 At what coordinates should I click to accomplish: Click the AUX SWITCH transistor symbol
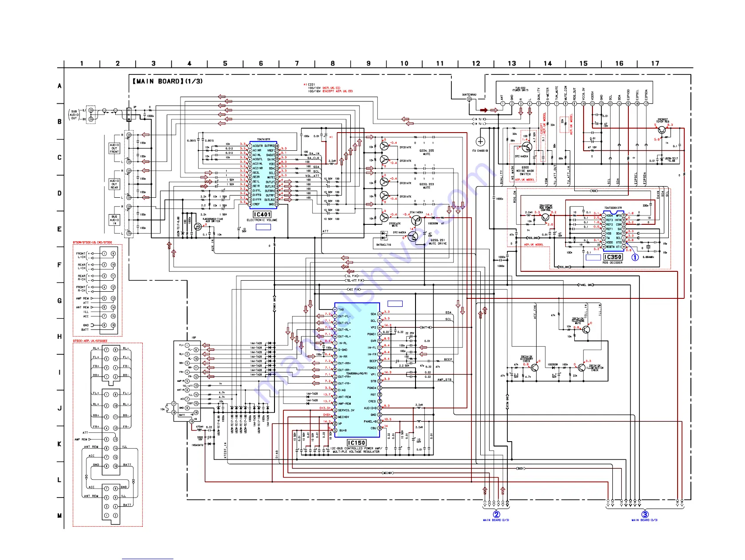pyautogui.click(x=198, y=227)
